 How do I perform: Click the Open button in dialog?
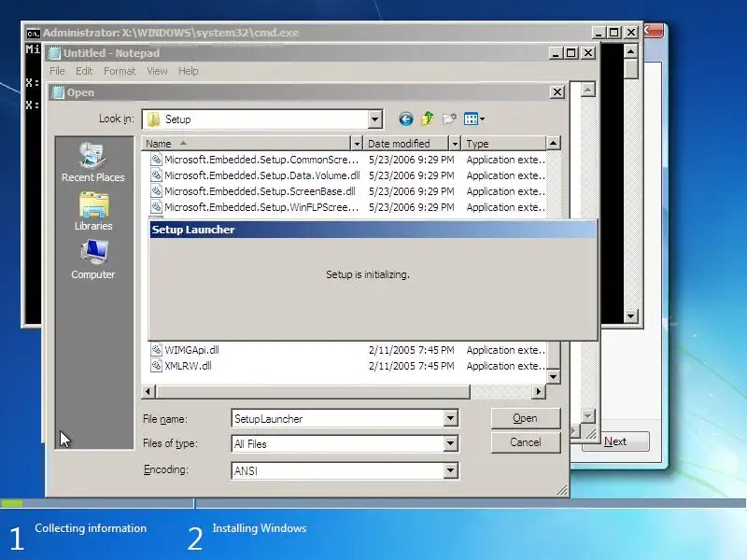[x=526, y=418]
